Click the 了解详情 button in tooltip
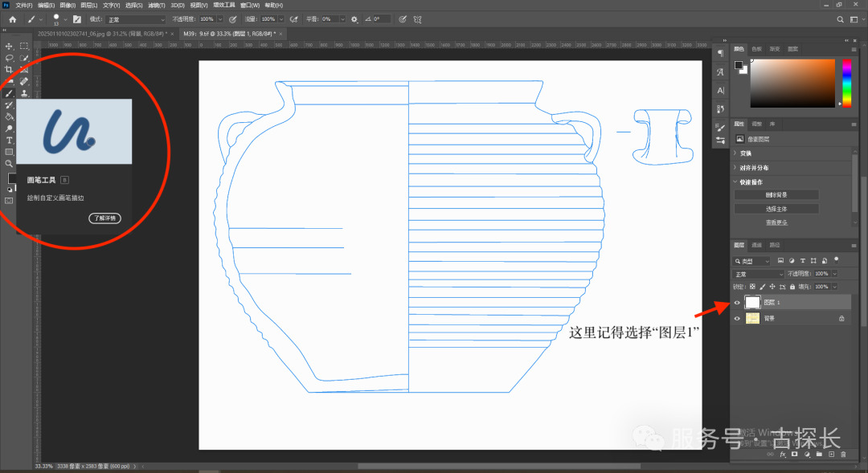The width and height of the screenshot is (868, 473). [x=104, y=218]
